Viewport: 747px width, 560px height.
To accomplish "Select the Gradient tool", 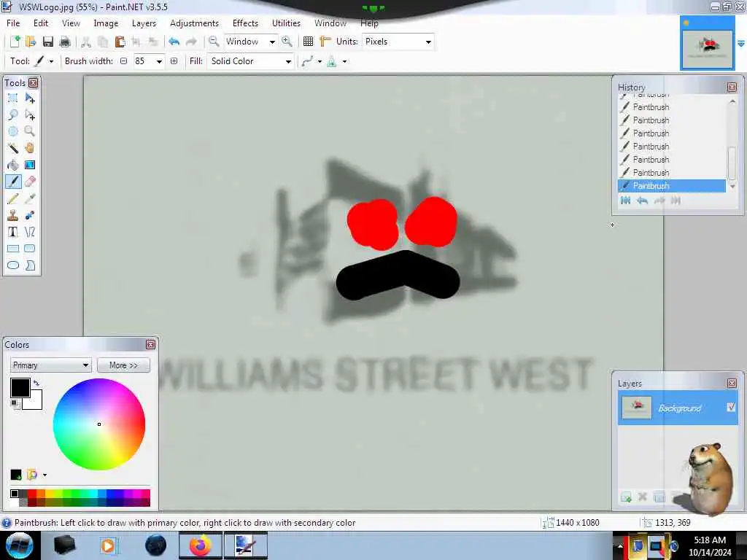I will pyautogui.click(x=29, y=165).
